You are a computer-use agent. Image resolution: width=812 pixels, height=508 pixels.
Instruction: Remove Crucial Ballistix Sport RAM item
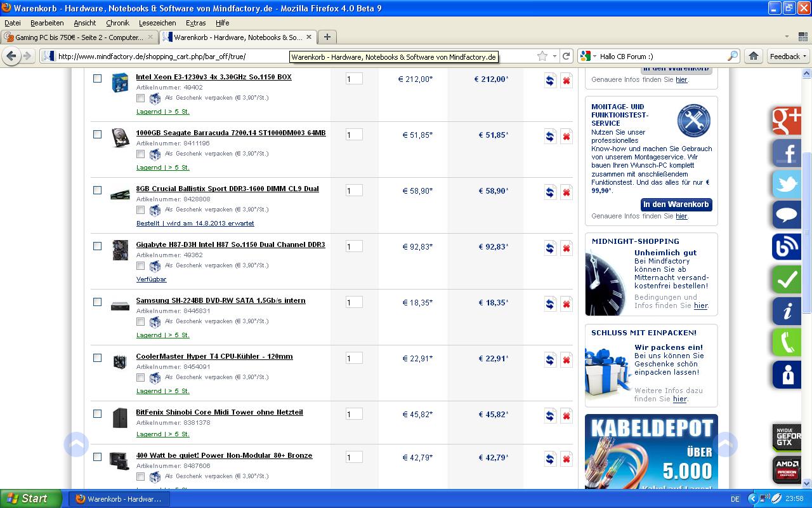coord(566,192)
